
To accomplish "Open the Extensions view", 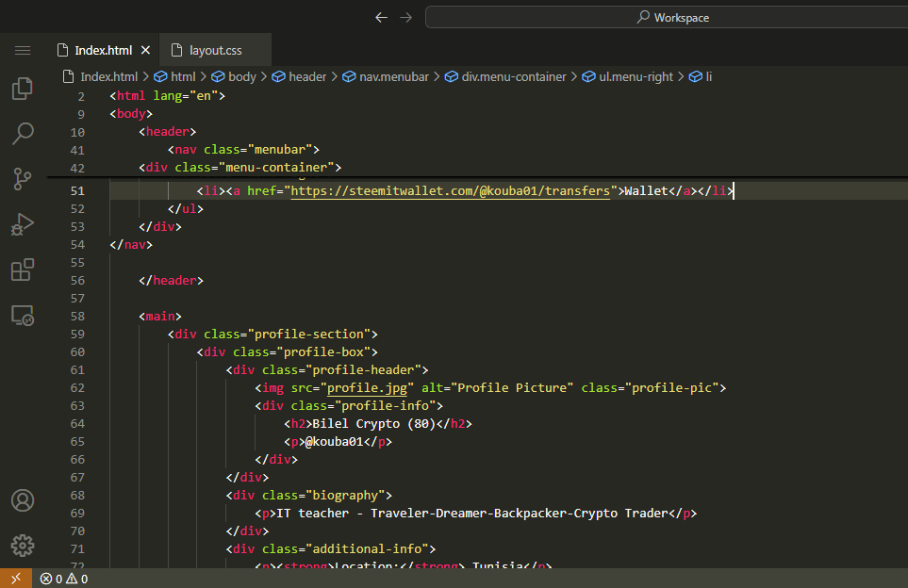I will [x=23, y=269].
